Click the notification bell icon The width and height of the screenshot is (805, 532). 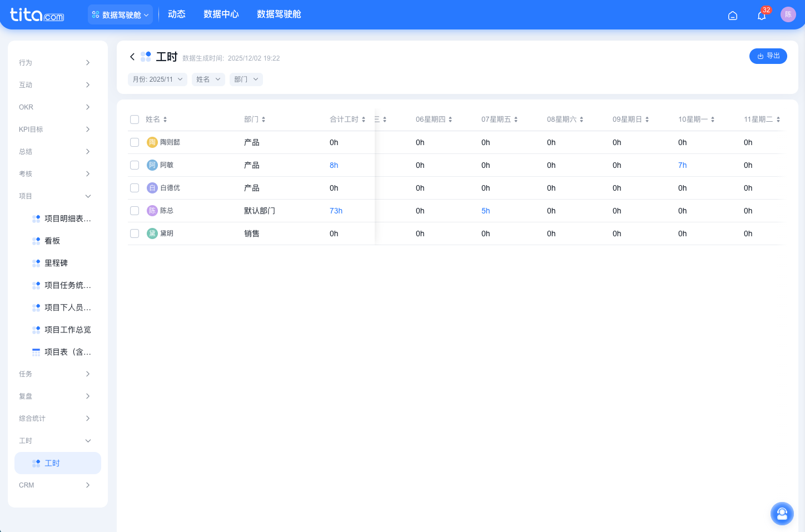pos(761,16)
